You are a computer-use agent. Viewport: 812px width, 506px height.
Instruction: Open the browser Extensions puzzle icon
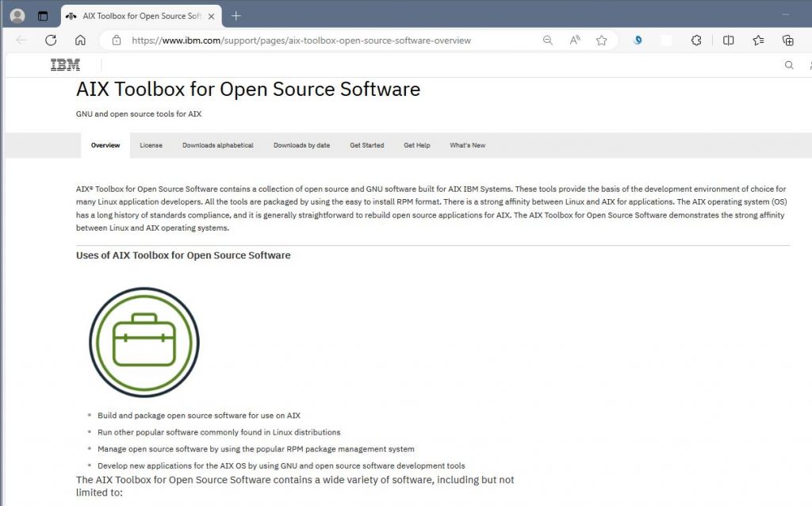click(696, 40)
